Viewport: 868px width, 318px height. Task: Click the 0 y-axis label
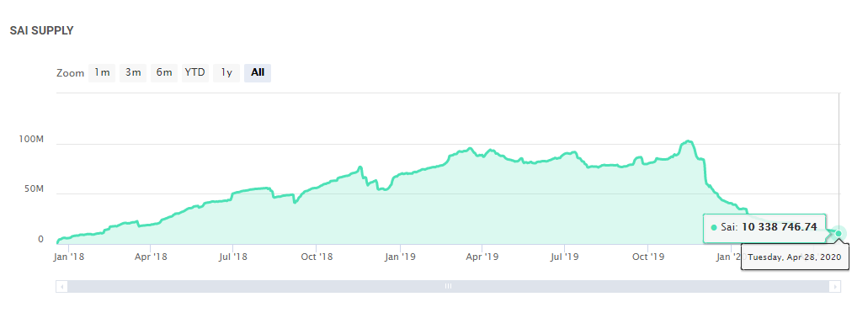(x=40, y=240)
